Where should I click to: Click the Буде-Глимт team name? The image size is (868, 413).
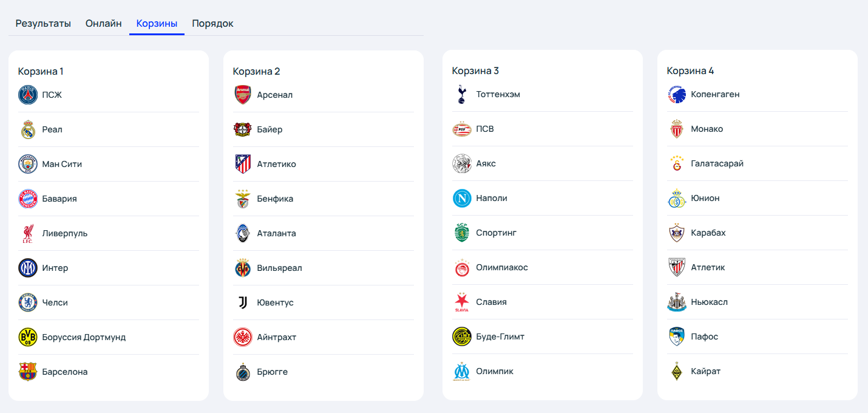click(x=500, y=337)
